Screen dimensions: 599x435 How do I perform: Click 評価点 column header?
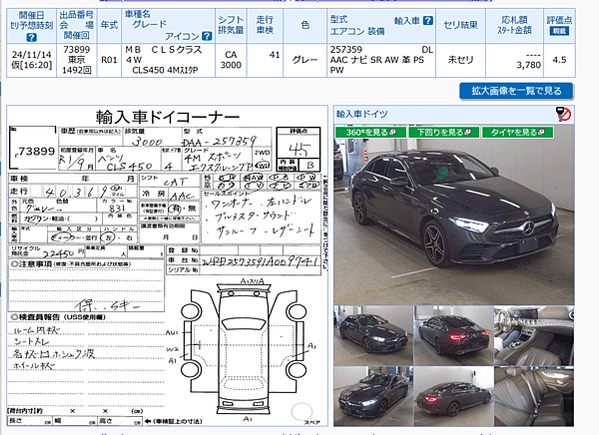click(559, 20)
